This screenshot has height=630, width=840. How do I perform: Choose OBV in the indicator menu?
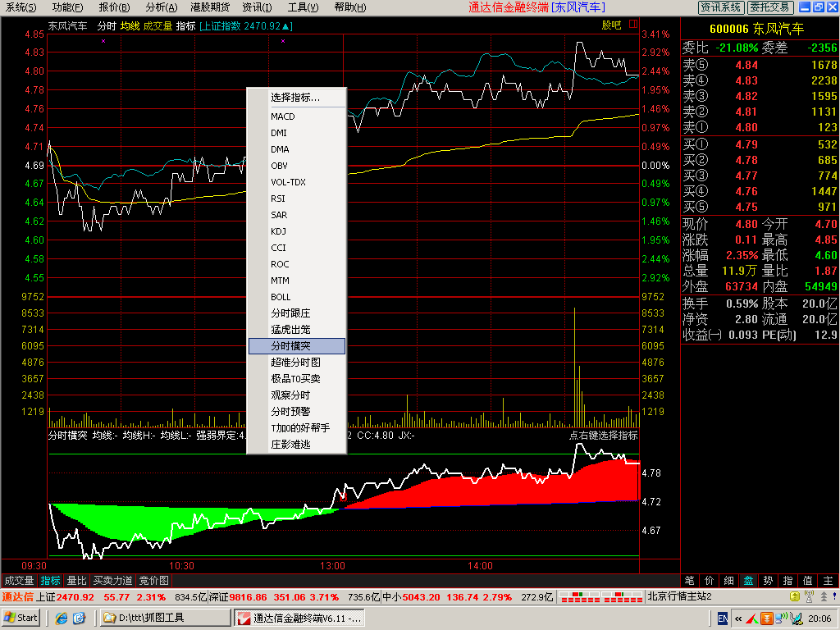(x=296, y=166)
